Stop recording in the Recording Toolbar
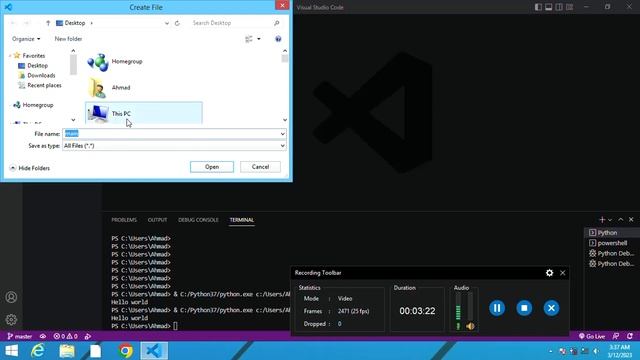This screenshot has height=360, width=640. [x=524, y=308]
